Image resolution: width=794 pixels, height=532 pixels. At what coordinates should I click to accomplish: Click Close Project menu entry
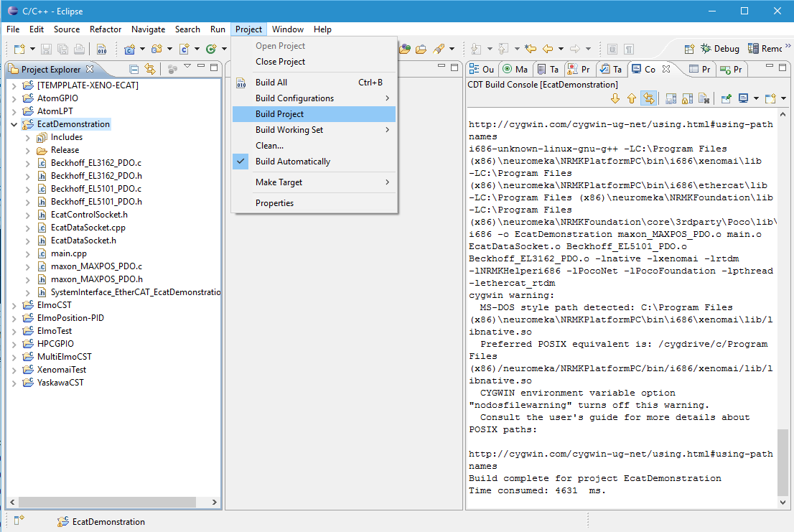pos(314,62)
